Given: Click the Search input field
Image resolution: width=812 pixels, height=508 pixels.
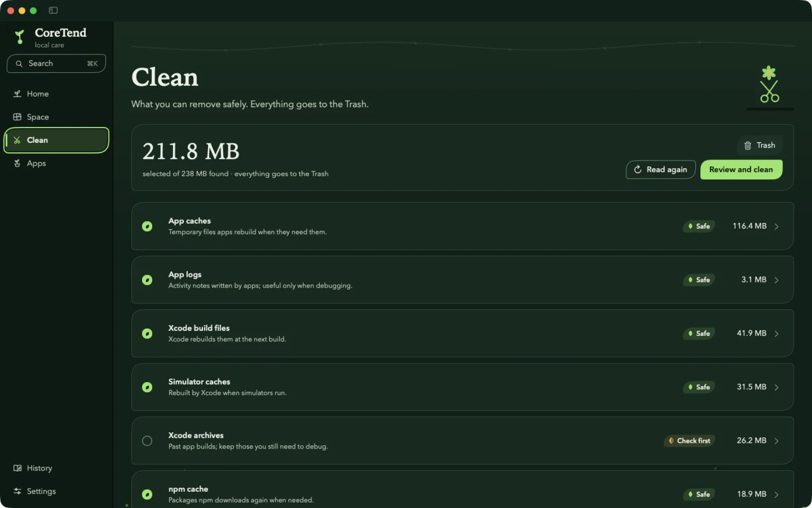Looking at the screenshot, I should [56, 63].
